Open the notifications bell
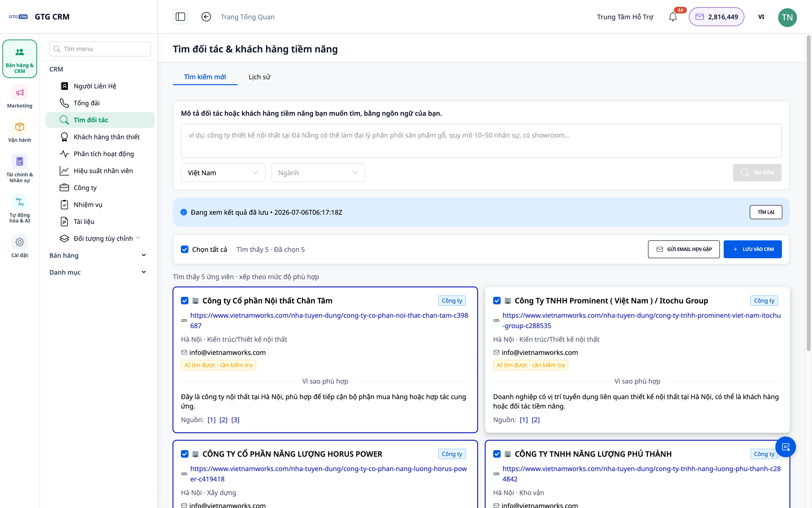Image resolution: width=812 pixels, height=508 pixels. tap(673, 17)
